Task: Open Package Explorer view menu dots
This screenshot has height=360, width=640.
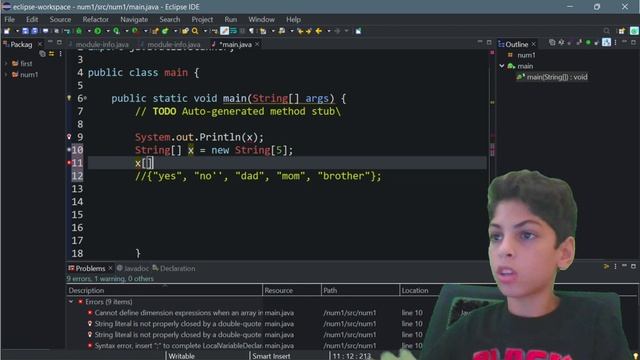Action: click(x=60, y=53)
